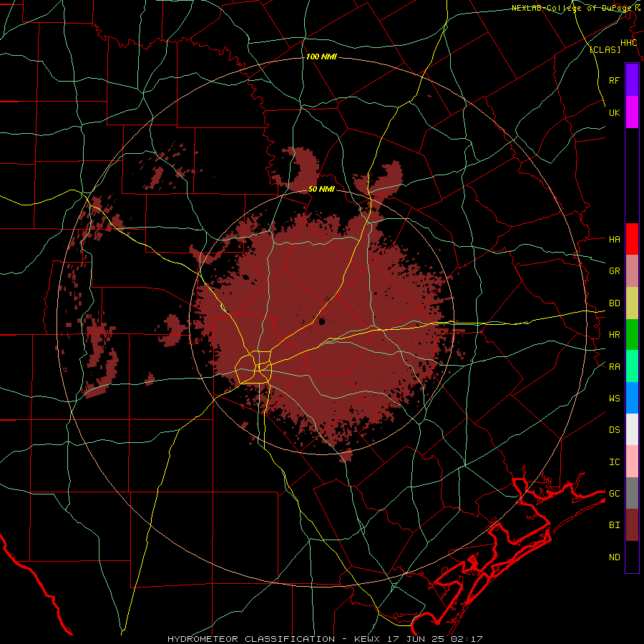Click the RF legend label

(614, 80)
